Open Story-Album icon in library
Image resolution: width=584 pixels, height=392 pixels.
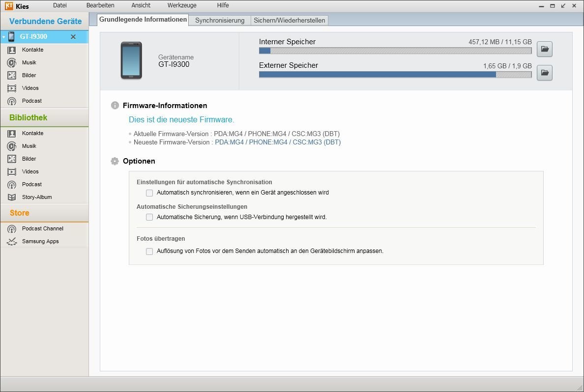12,197
